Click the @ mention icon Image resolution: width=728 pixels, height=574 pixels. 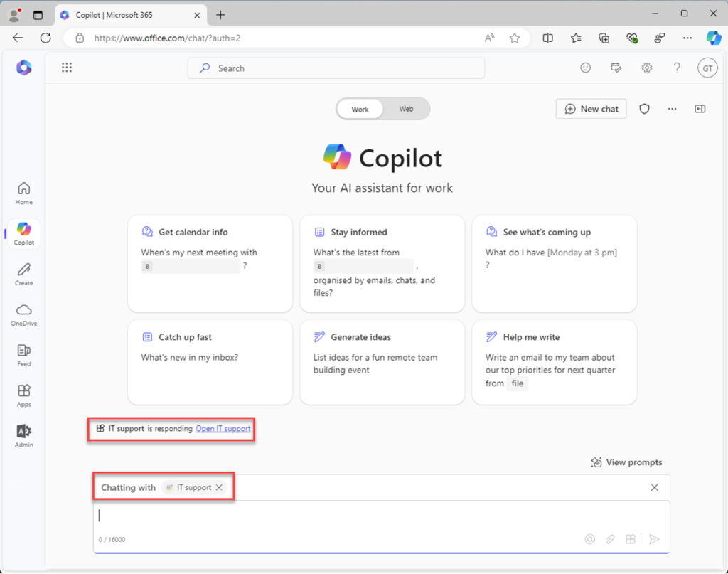click(x=589, y=539)
